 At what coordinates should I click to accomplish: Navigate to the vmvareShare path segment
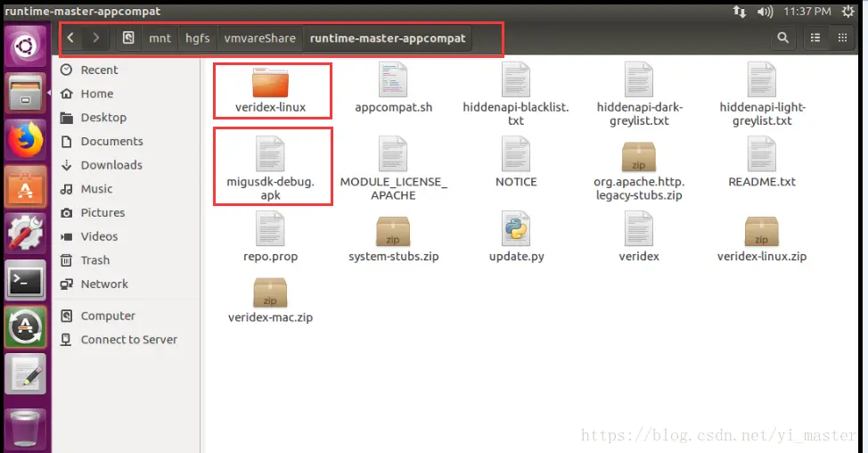(x=260, y=38)
